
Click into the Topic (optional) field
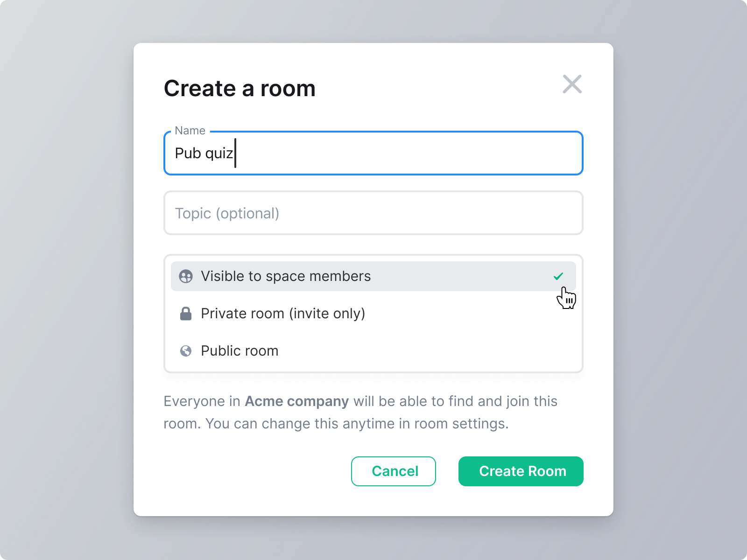click(373, 213)
